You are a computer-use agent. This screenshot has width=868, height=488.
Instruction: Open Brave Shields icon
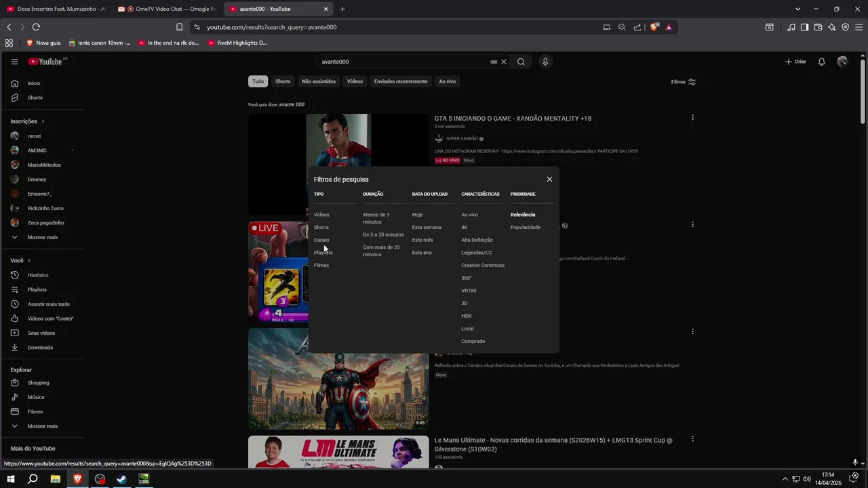(x=654, y=27)
